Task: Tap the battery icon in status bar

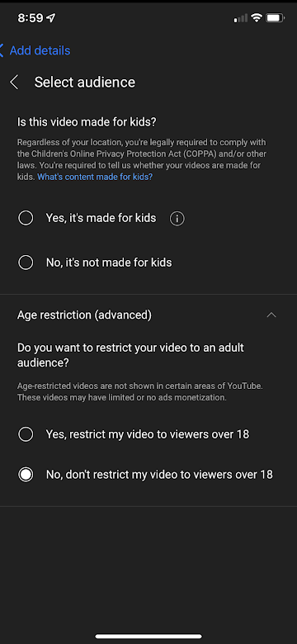Action: 275,18
